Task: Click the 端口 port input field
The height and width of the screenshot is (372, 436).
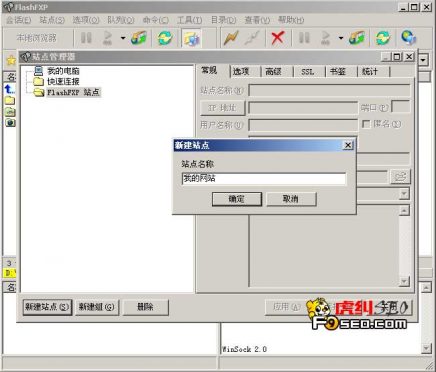Action: point(401,107)
